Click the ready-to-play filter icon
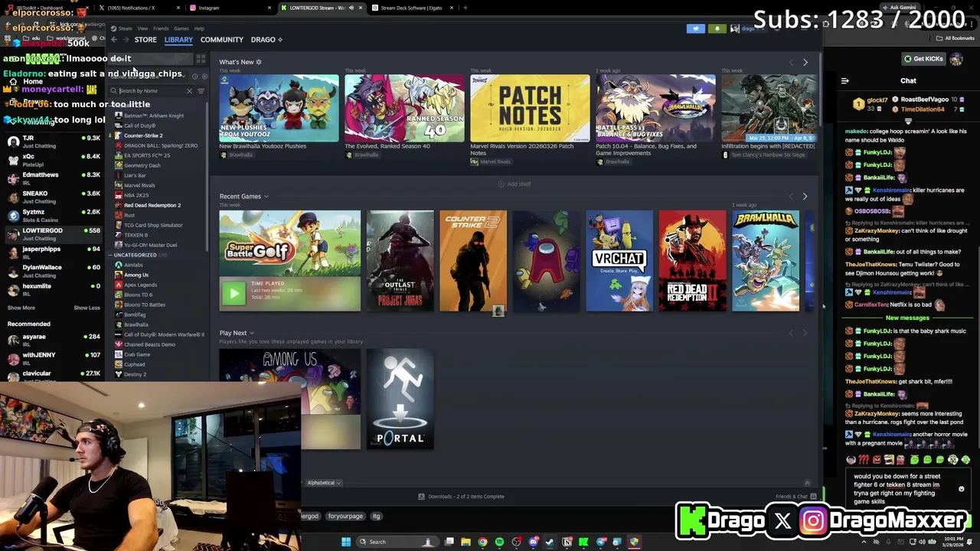The image size is (980, 551). (204, 76)
